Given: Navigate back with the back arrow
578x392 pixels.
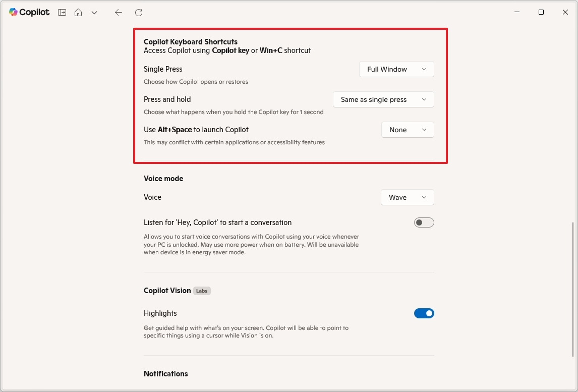Looking at the screenshot, I should tap(119, 13).
